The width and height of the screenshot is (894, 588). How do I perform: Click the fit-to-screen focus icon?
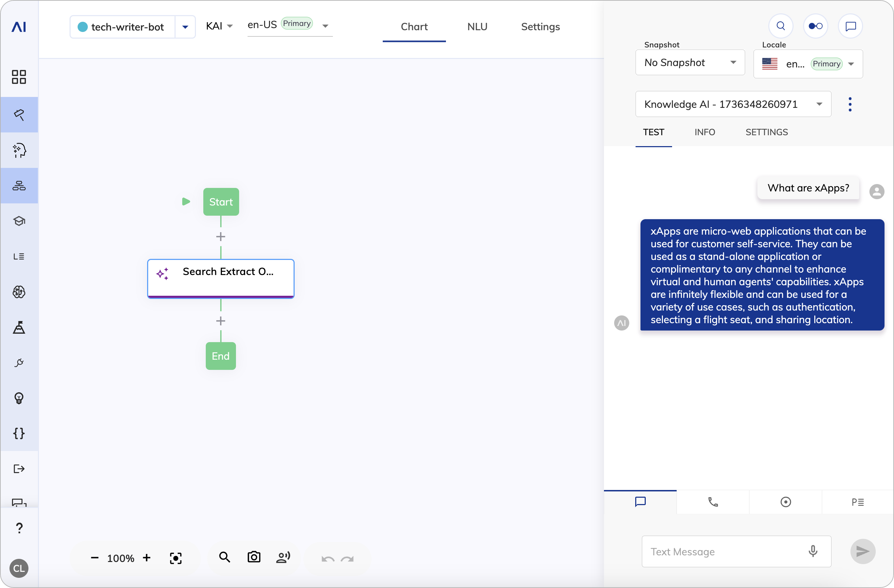(x=176, y=558)
